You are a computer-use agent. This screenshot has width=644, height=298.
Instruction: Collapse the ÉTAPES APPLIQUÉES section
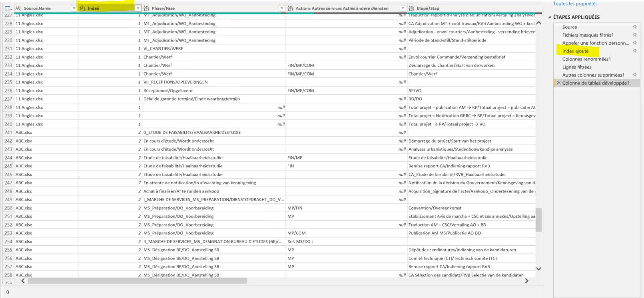(x=549, y=17)
